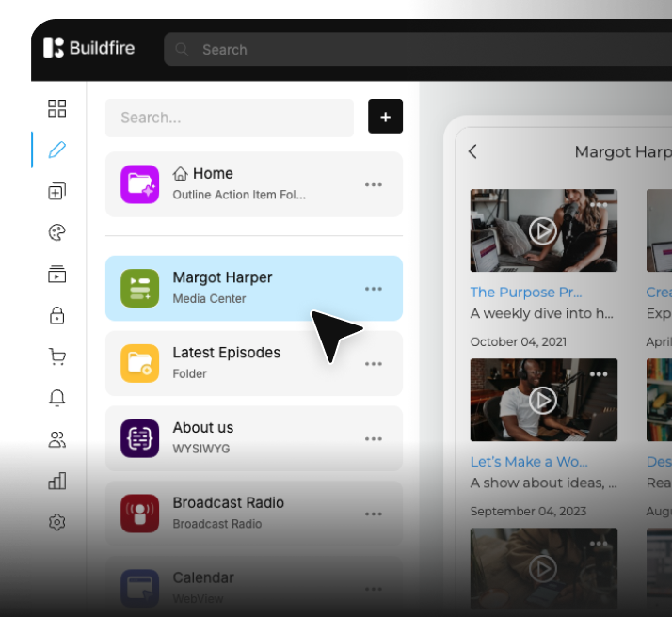
Task: Open "The Purpose Pr..." episode link
Action: click(526, 293)
